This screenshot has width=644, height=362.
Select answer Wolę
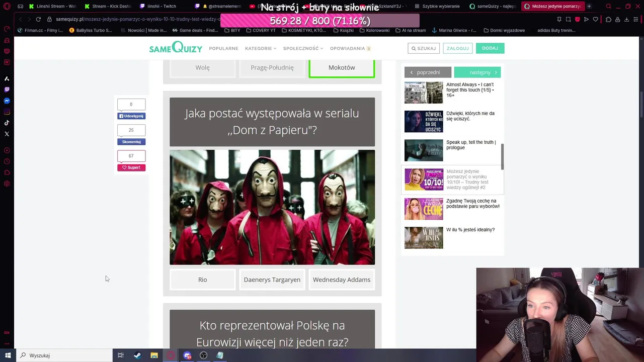tap(203, 68)
